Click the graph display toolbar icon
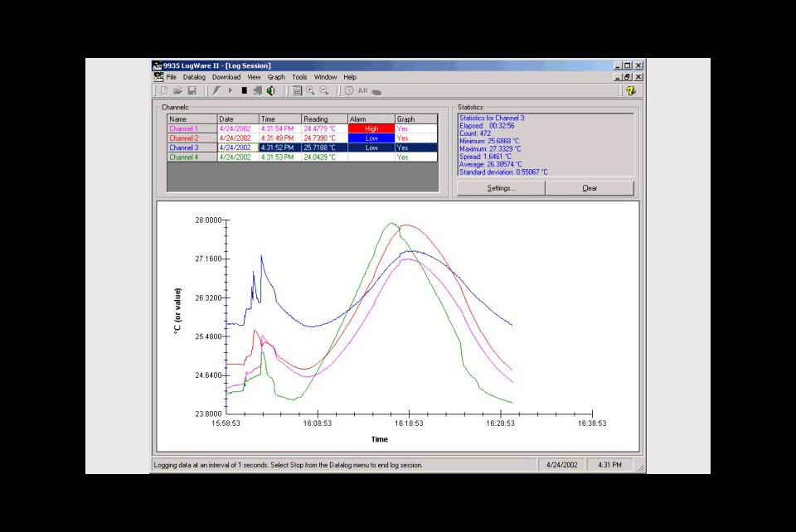796x532 pixels. pos(295,90)
